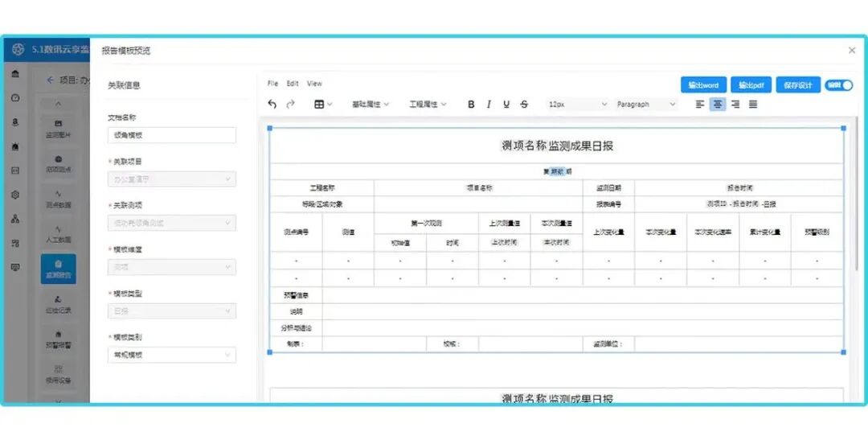
Task: Click the redo arrow icon
Action: (291, 105)
